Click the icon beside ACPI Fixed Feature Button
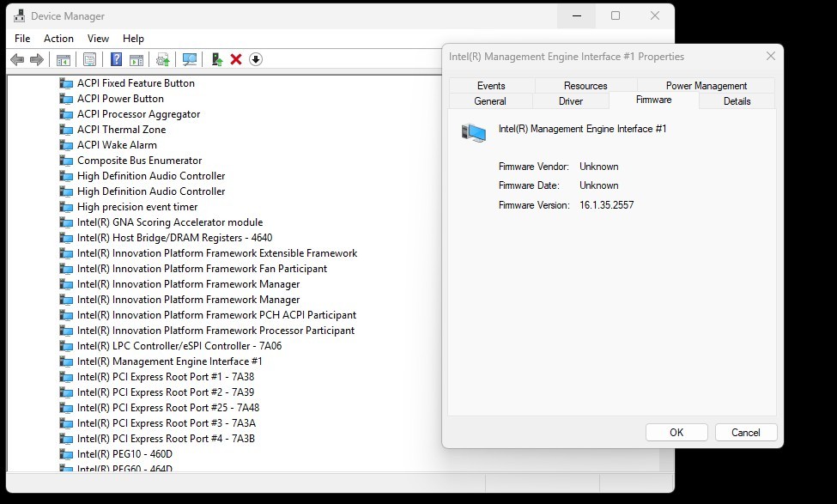The height and width of the screenshot is (504, 837). [66, 83]
